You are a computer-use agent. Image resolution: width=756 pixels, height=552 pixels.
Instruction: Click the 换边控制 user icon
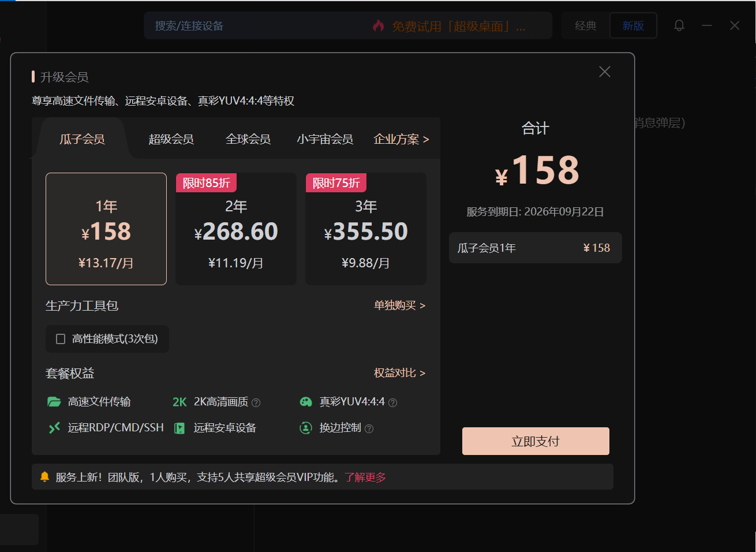(x=306, y=428)
